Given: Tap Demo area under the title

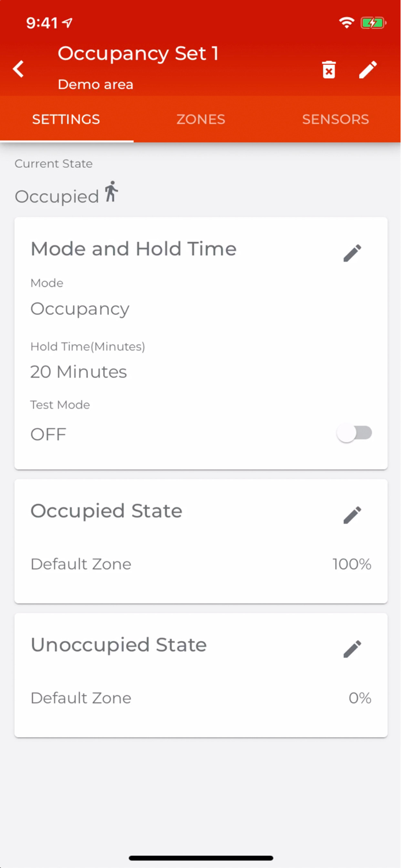Looking at the screenshot, I should coord(95,84).
